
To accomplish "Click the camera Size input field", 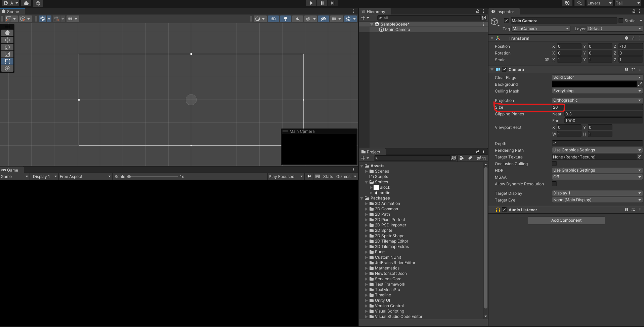I will tap(597, 107).
